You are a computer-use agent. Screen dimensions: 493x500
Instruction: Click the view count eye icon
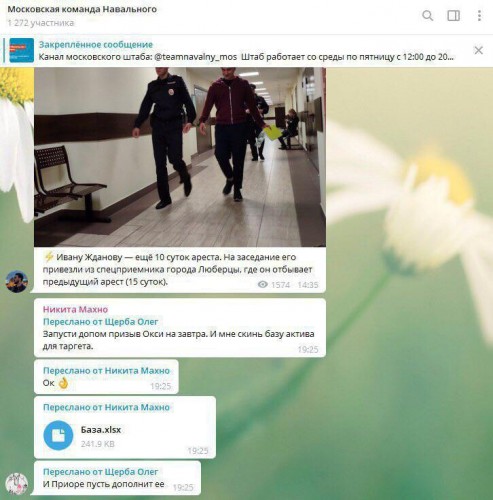click(263, 284)
